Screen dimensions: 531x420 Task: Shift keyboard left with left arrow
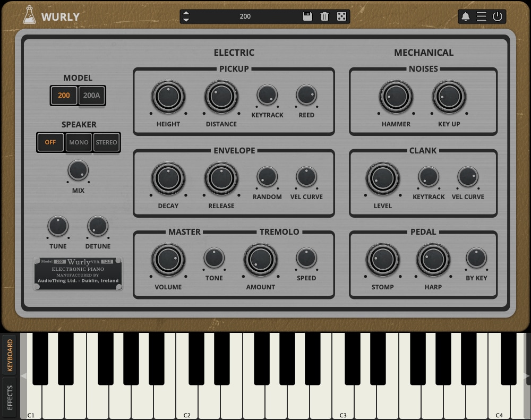coord(23,376)
